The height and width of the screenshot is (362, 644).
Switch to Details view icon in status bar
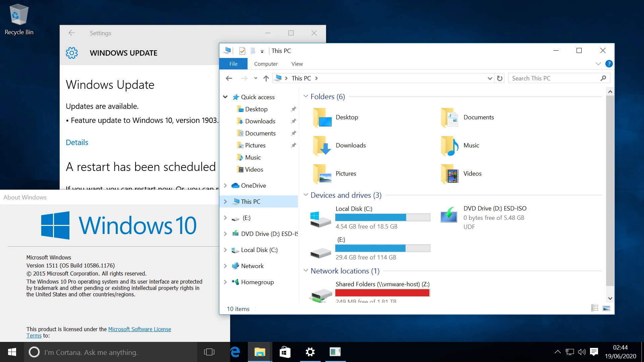click(x=595, y=308)
